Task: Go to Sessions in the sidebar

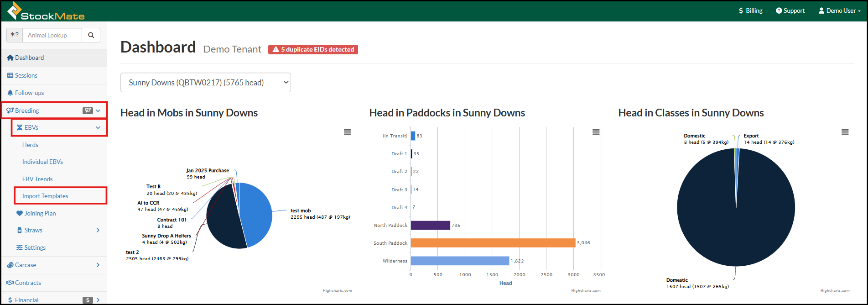Action: pos(26,75)
